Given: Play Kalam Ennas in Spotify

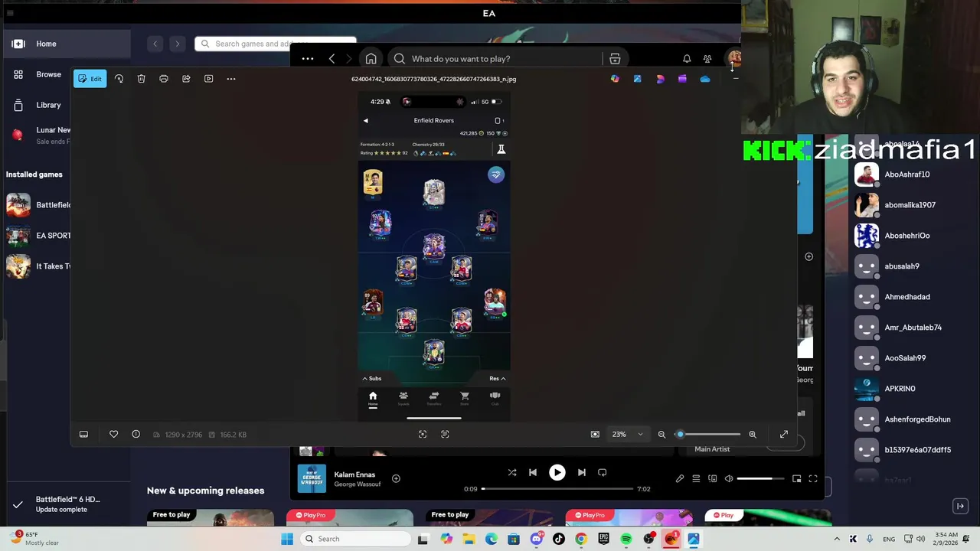Looking at the screenshot, I should click(x=557, y=473).
